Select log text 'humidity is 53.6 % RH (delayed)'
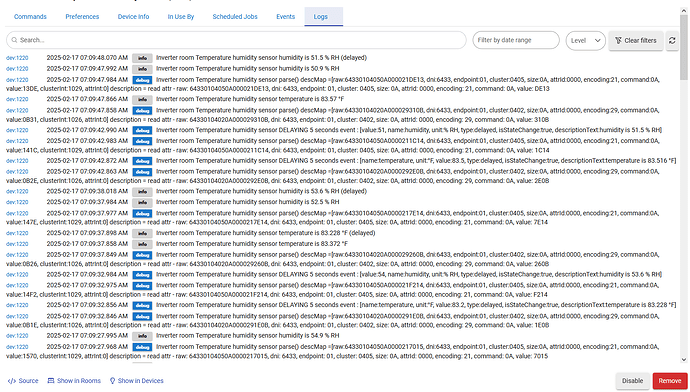Screen dimensions: 690x392 coord(323,191)
